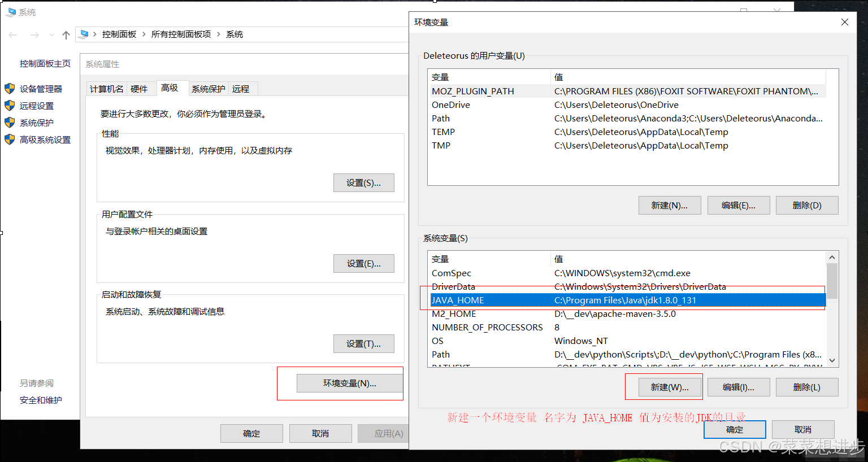
Task: Click 确定 in System Properties dialog
Action: click(251, 434)
